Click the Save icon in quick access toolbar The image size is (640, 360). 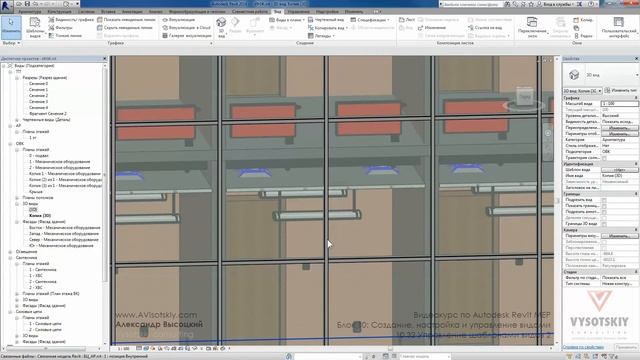click(27, 4)
